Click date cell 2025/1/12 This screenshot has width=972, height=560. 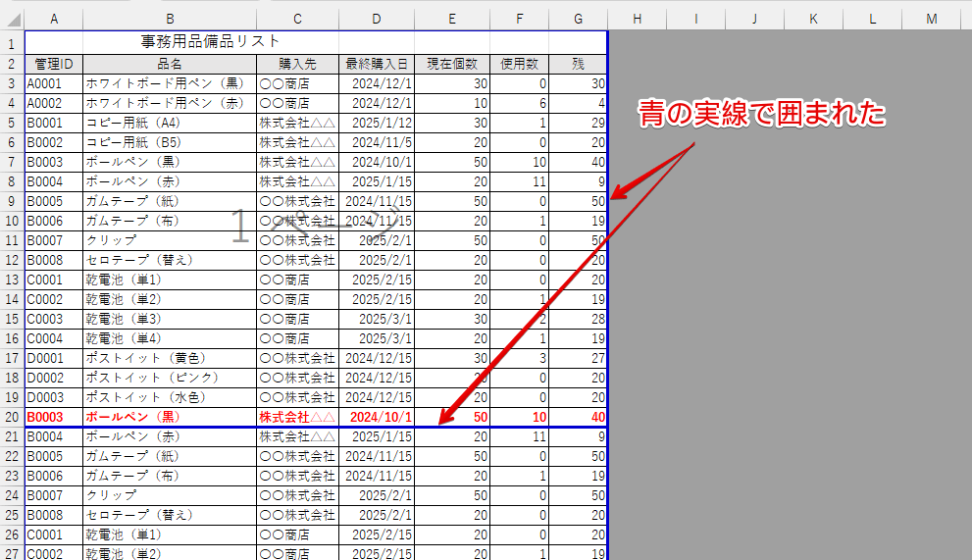point(377,123)
